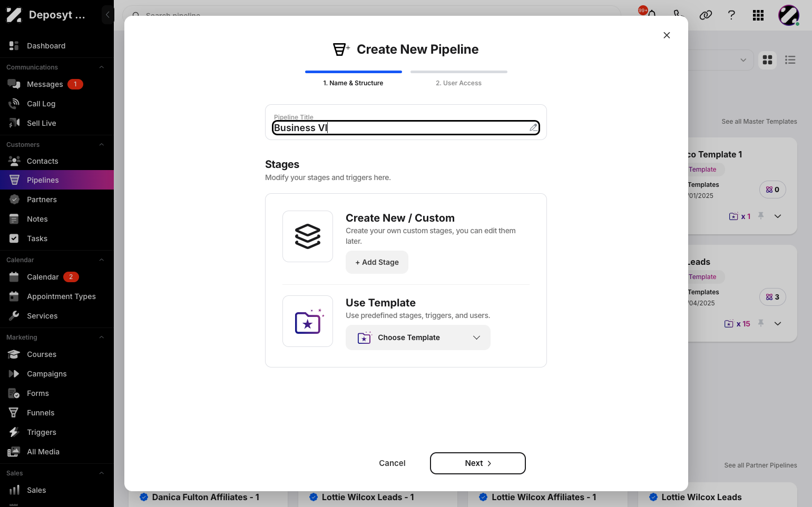Viewport: 812px width, 507px height.
Task: Open the Notes sidebar item
Action: [x=37, y=219]
